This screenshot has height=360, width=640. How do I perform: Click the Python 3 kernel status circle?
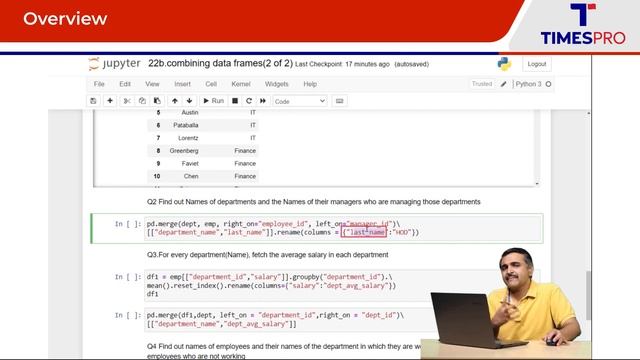pyautogui.click(x=549, y=84)
